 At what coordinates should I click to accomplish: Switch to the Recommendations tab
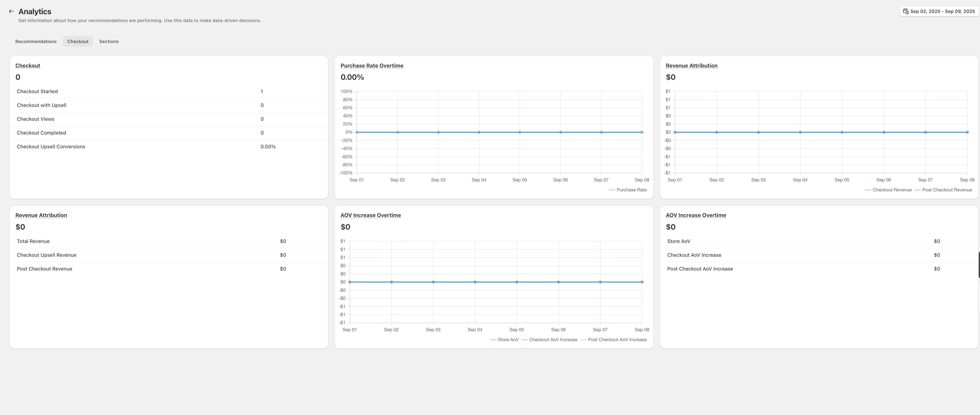pos(36,41)
